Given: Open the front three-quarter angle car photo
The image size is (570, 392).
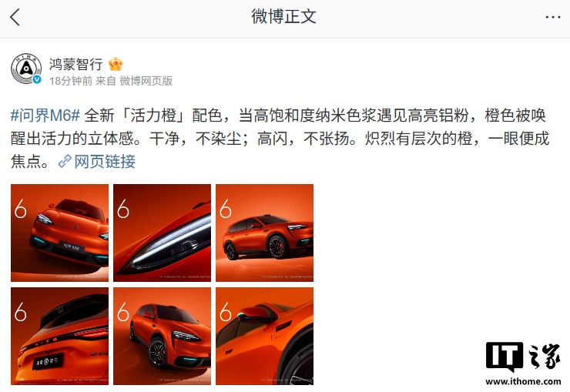Looking at the screenshot, I should [x=162, y=336].
